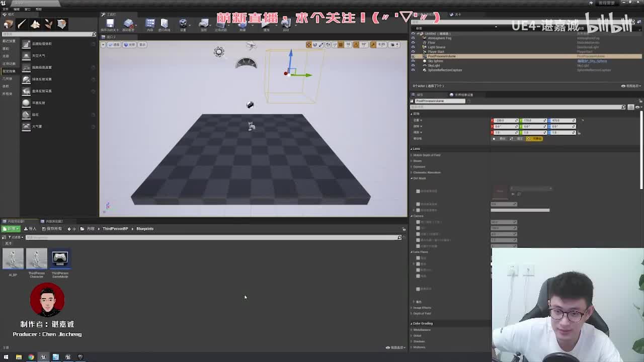Toggle visibility of SkyLight actor

[413, 65]
